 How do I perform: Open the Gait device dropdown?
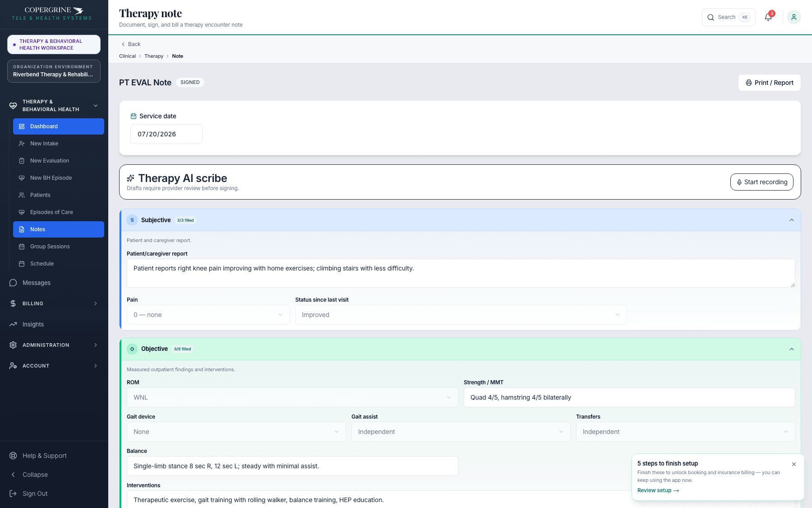point(236,432)
